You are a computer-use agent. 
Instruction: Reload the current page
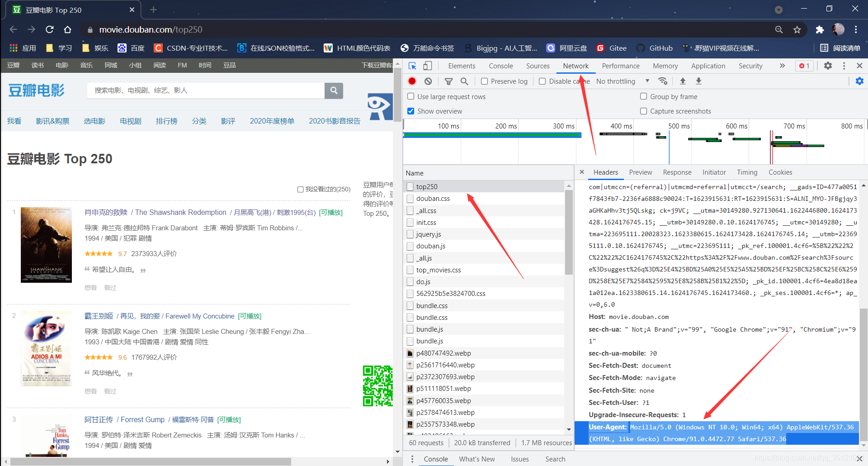50,29
